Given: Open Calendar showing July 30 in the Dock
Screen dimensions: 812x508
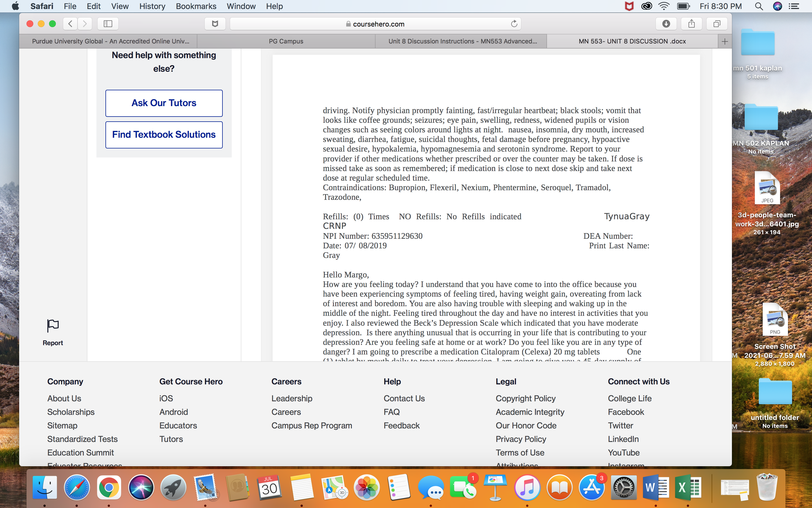Looking at the screenshot, I should click(x=270, y=487).
